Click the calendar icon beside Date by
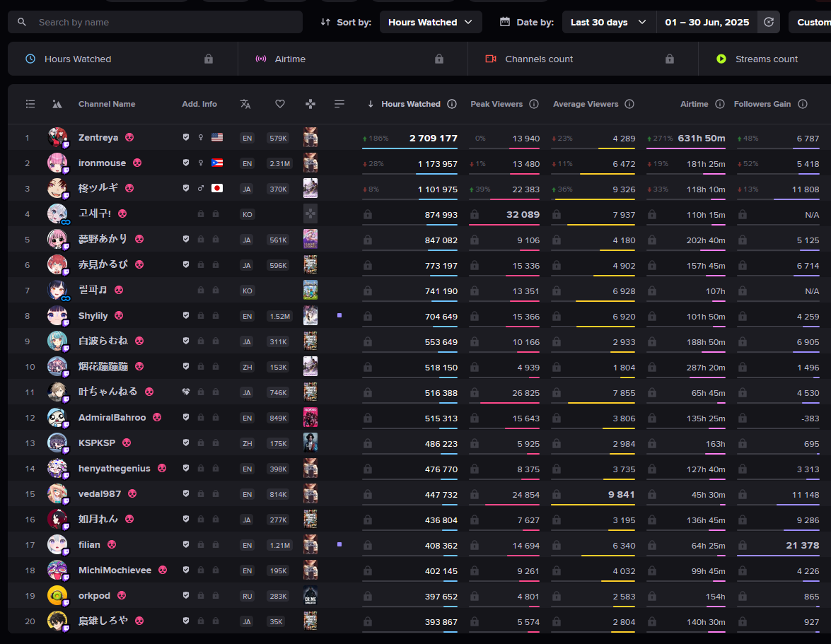This screenshot has width=831, height=644. coord(505,22)
